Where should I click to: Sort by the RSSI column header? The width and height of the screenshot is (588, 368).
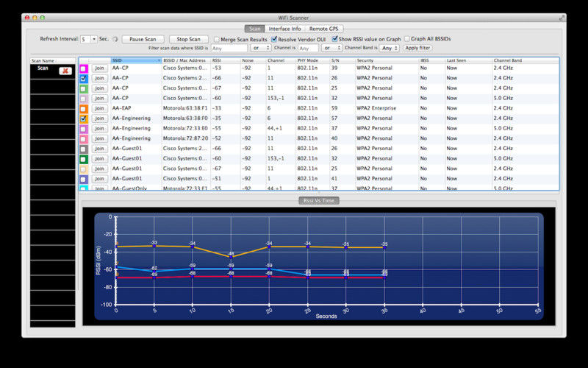point(226,60)
